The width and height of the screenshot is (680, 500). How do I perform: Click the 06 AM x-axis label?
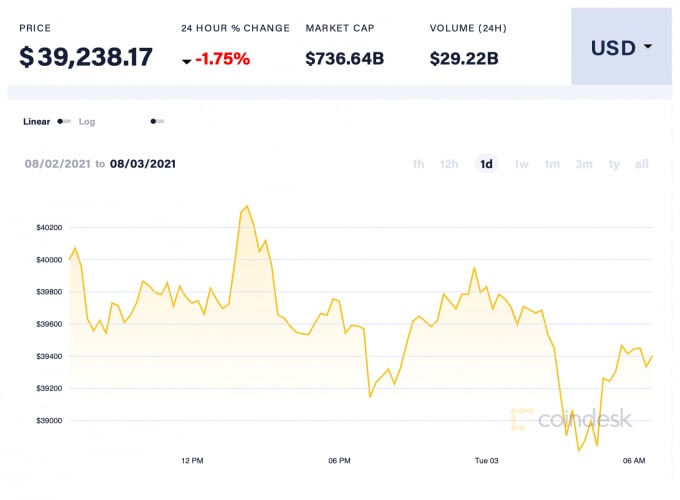tap(634, 461)
